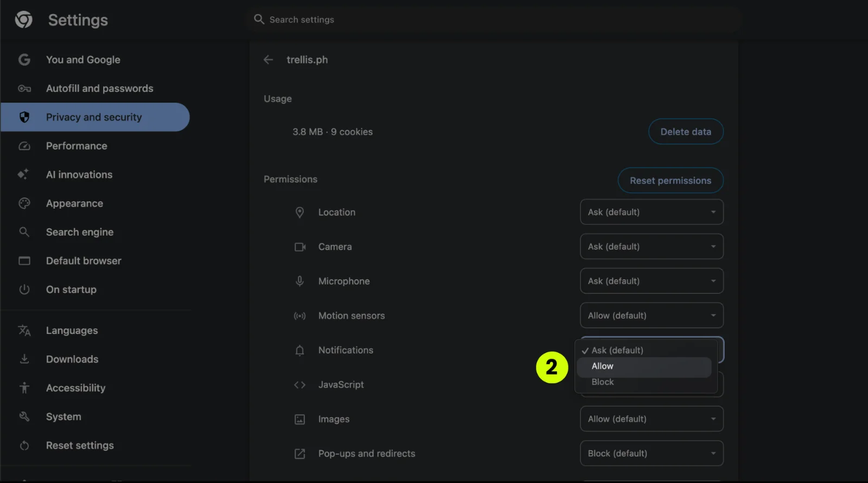Click the download arrow icon for Downloads
This screenshot has width=868, height=483.
[24, 359]
